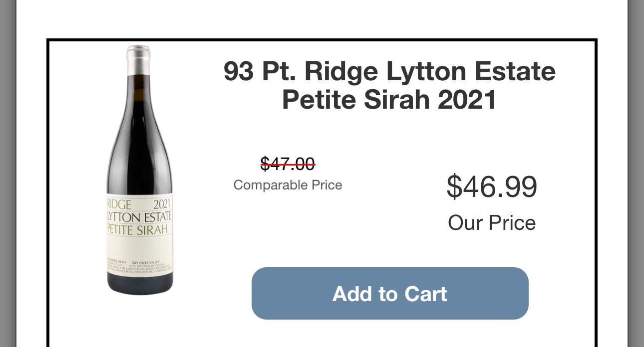Screen dimensions: 644x347
Task: Click the RIDGE text on the bottle label
Action: [119, 204]
